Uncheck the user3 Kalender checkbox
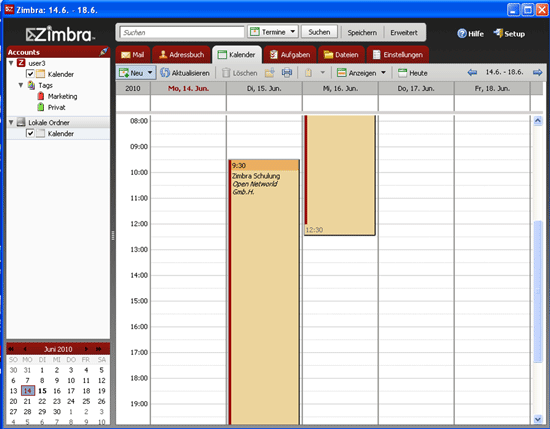Image resolution: width=550 pixels, height=429 pixels. pyautogui.click(x=30, y=74)
